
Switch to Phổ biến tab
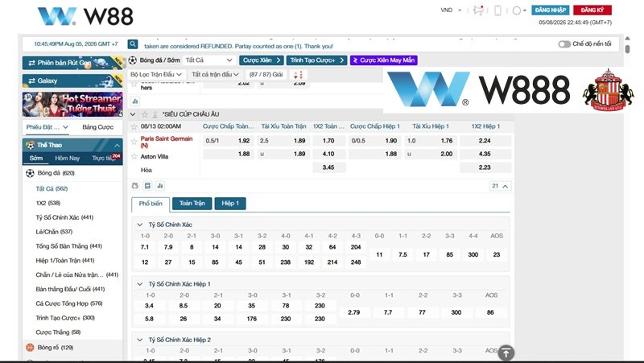[151, 204]
